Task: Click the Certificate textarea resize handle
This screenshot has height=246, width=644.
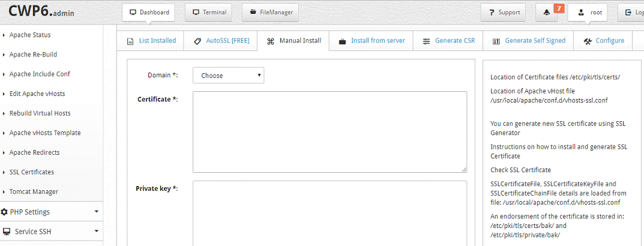Action: tap(464, 170)
